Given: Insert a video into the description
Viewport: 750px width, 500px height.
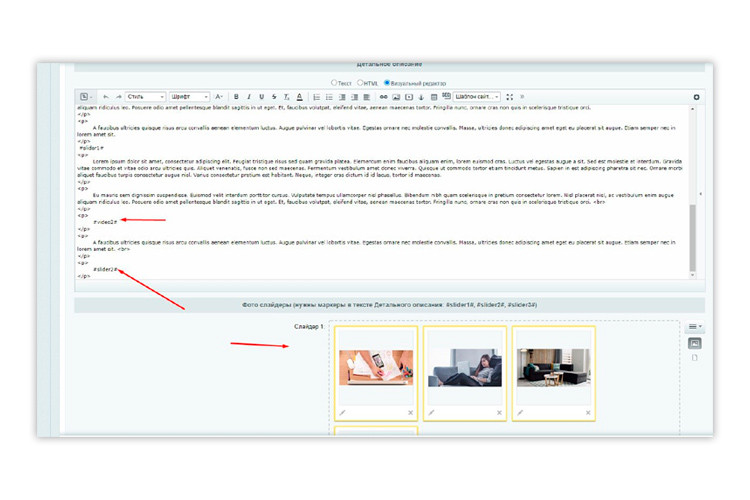Looking at the screenshot, I should click(409, 97).
